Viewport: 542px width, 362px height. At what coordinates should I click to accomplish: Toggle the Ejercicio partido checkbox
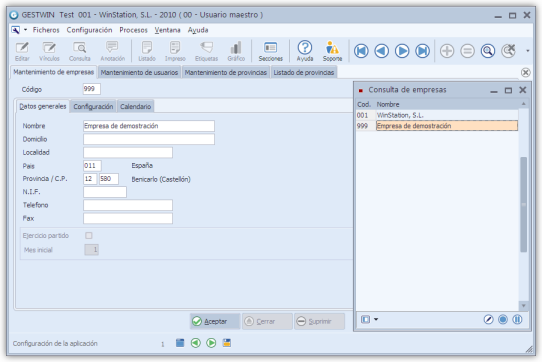pyautogui.click(x=89, y=235)
